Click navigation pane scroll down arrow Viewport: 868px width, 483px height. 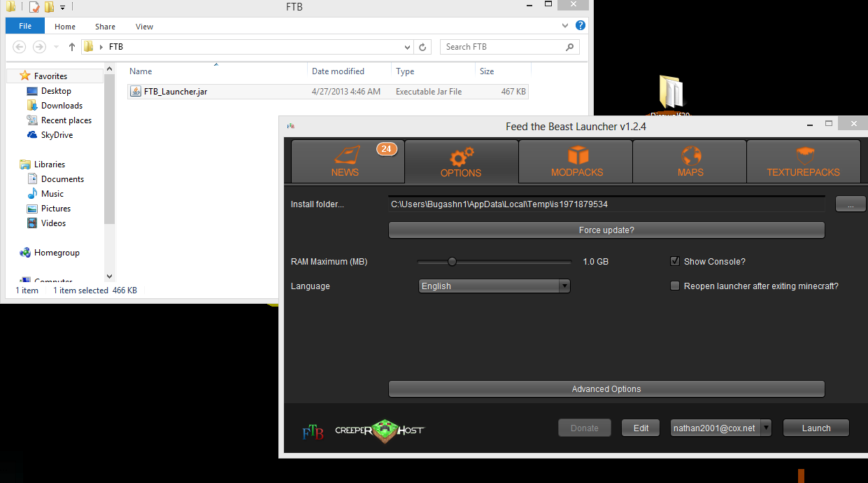(109, 277)
